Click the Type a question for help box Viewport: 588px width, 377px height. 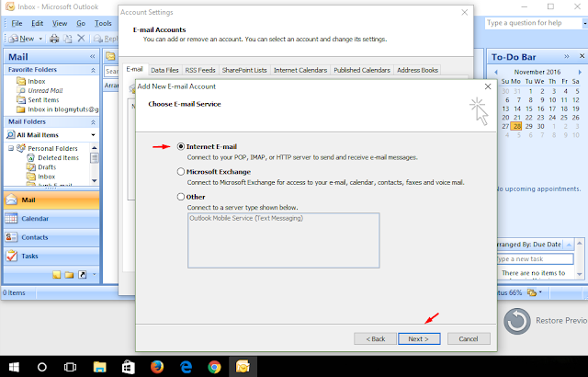533,23
